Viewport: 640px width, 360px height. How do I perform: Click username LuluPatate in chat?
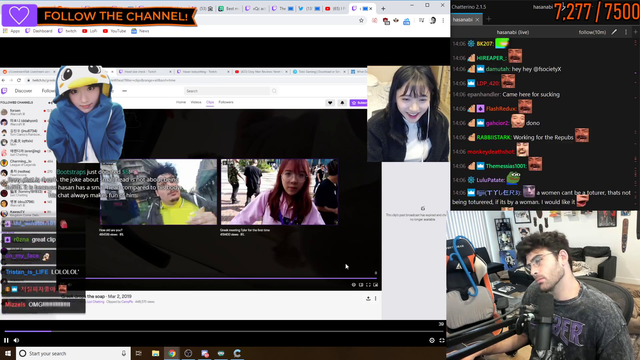tap(490, 180)
